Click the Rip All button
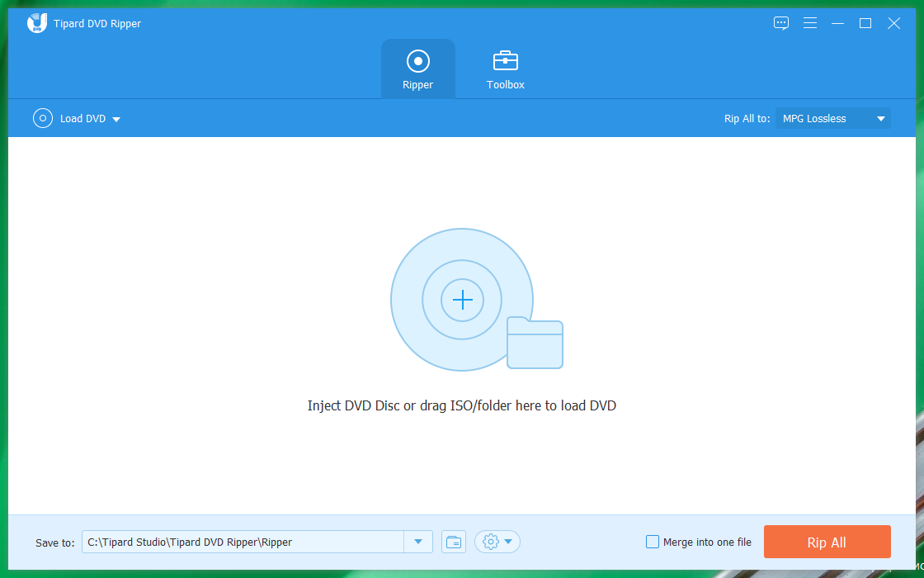Screen dimensions: 924x578 [x=827, y=542]
